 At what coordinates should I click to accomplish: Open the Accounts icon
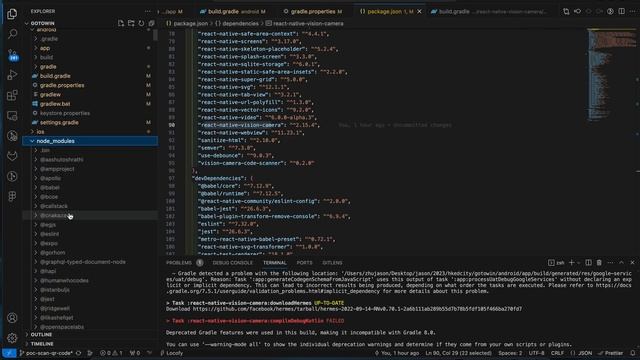[x=12, y=318]
